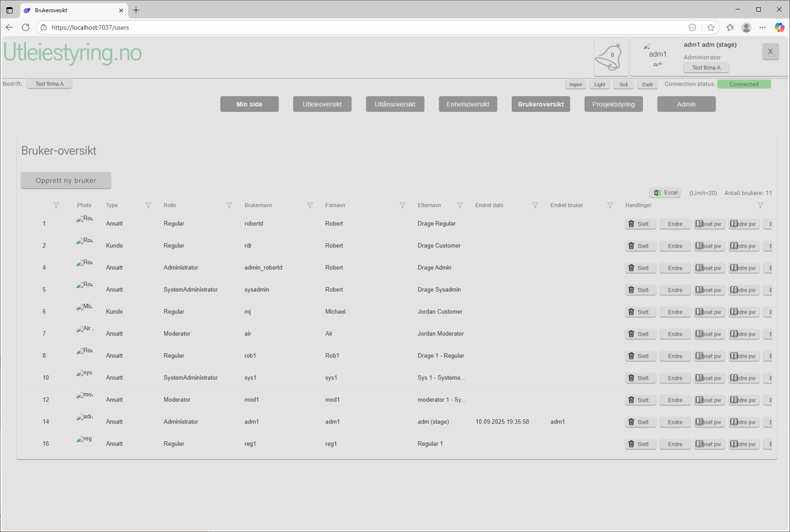Navigate to the Utleieoversikt tab
The height and width of the screenshot is (532, 790).
[322, 104]
